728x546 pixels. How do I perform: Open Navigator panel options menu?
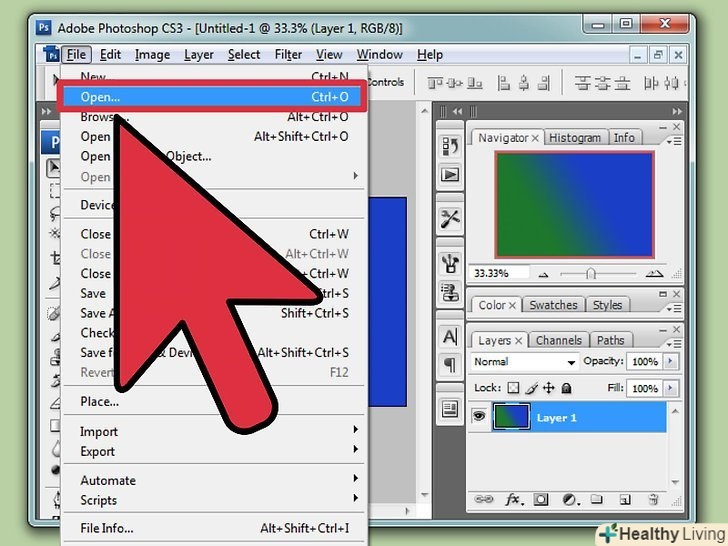[x=674, y=141]
